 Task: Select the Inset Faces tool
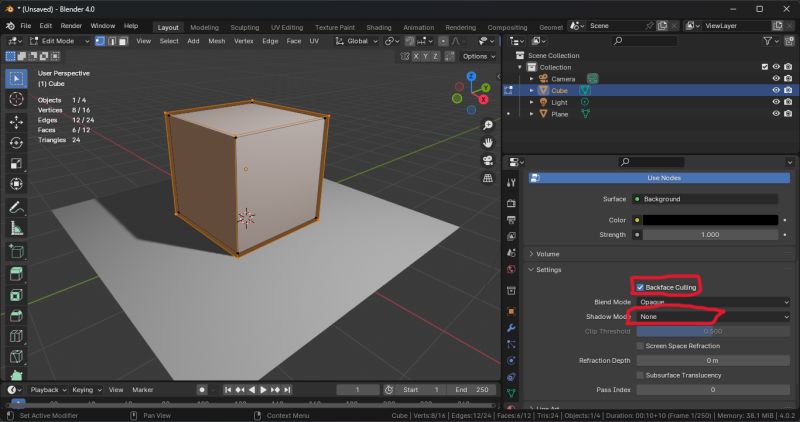(16, 295)
